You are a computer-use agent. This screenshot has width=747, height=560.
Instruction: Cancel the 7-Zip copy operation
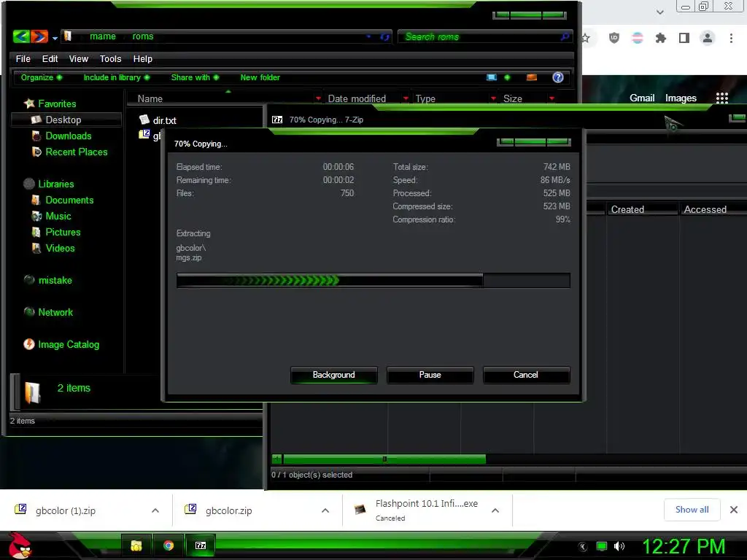pyautogui.click(x=526, y=375)
